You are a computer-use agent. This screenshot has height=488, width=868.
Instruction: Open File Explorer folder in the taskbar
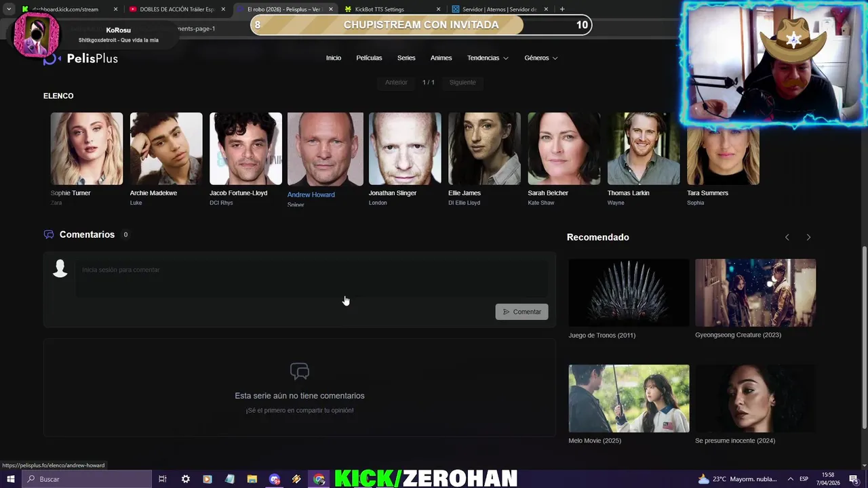252,479
